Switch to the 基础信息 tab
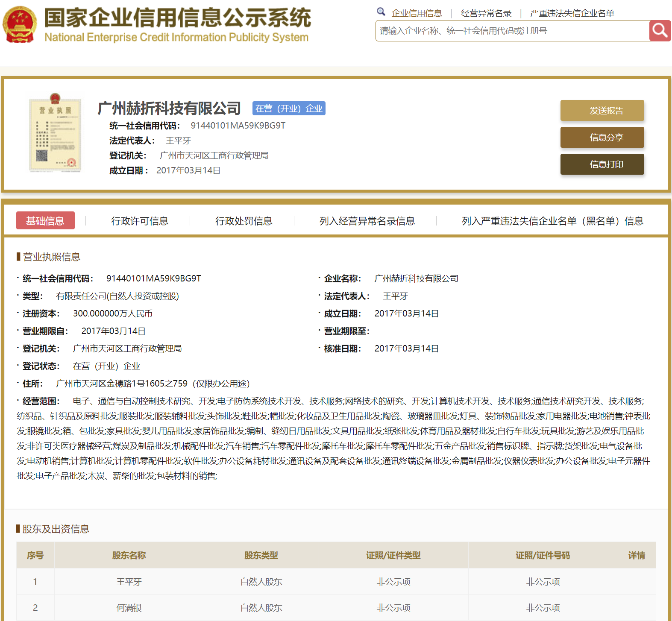The width and height of the screenshot is (672, 621). coord(45,221)
